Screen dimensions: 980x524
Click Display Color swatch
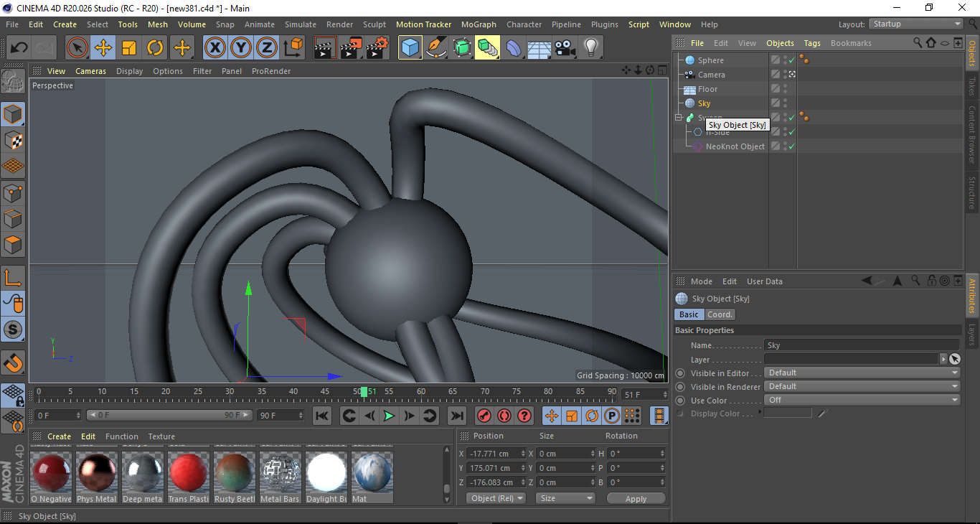tap(788, 413)
